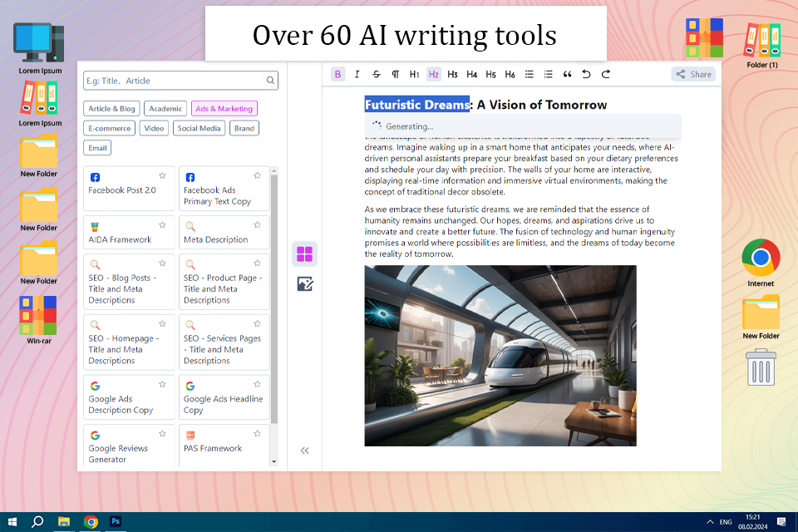Viewport: 798px width, 532px height.
Task: Star the Meta Description template
Action: pos(257,225)
